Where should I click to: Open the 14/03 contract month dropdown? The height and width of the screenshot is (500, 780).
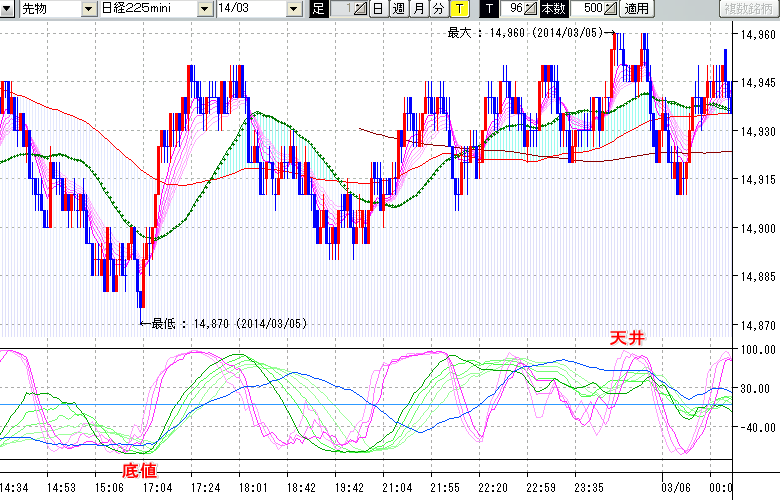click(293, 9)
